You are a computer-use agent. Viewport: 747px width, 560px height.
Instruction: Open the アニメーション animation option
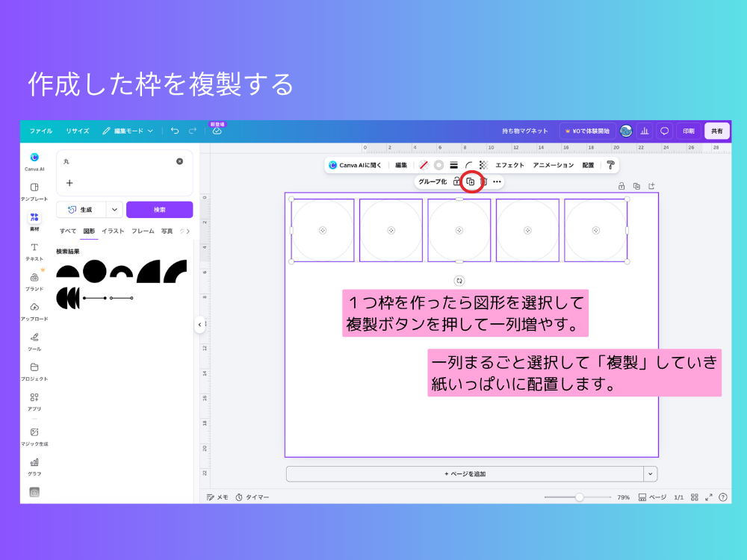pos(553,165)
